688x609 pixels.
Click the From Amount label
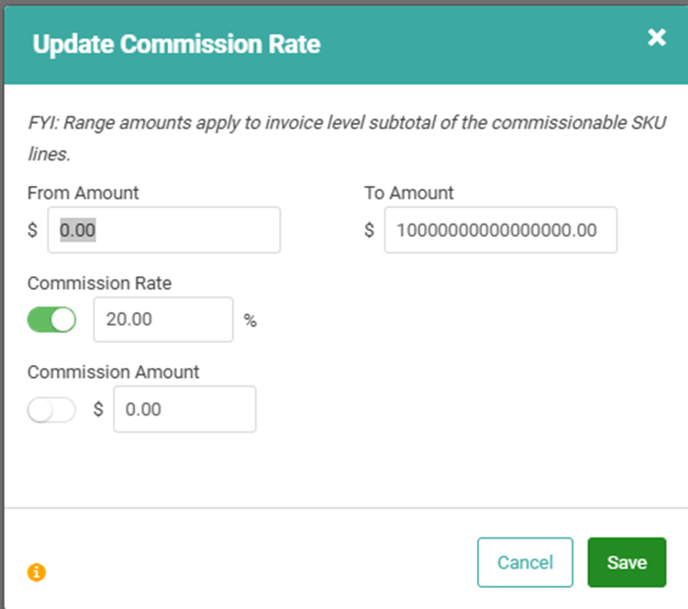(83, 193)
